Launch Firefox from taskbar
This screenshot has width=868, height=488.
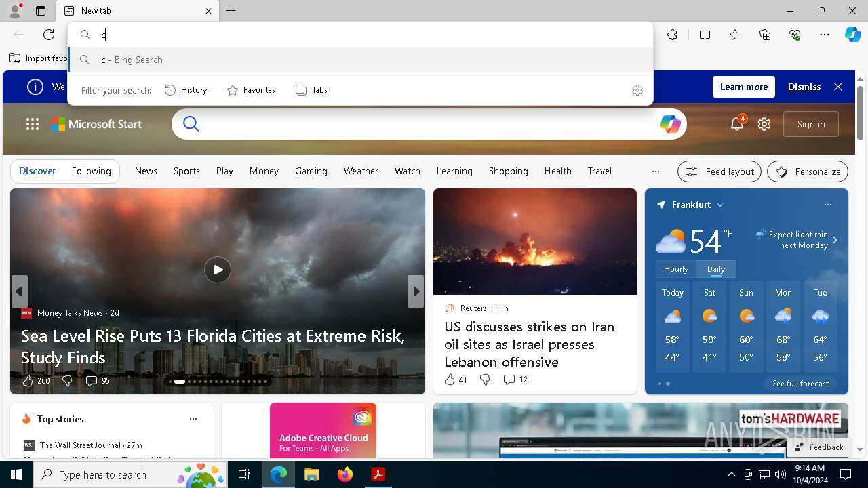(345, 474)
